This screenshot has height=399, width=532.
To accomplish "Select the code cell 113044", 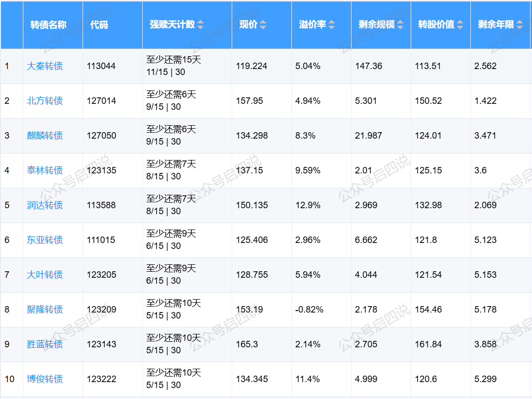I will tap(101, 66).
